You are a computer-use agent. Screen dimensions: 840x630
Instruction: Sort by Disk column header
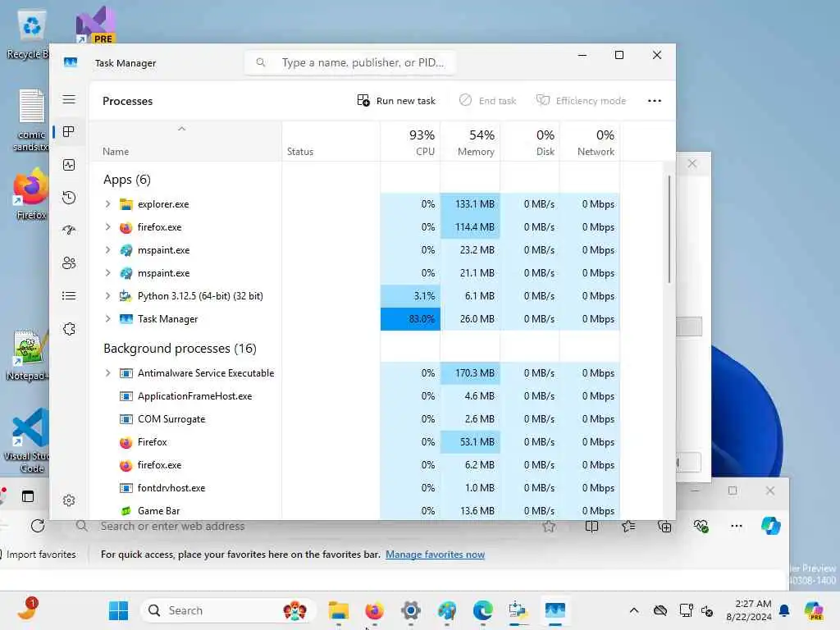coord(530,141)
